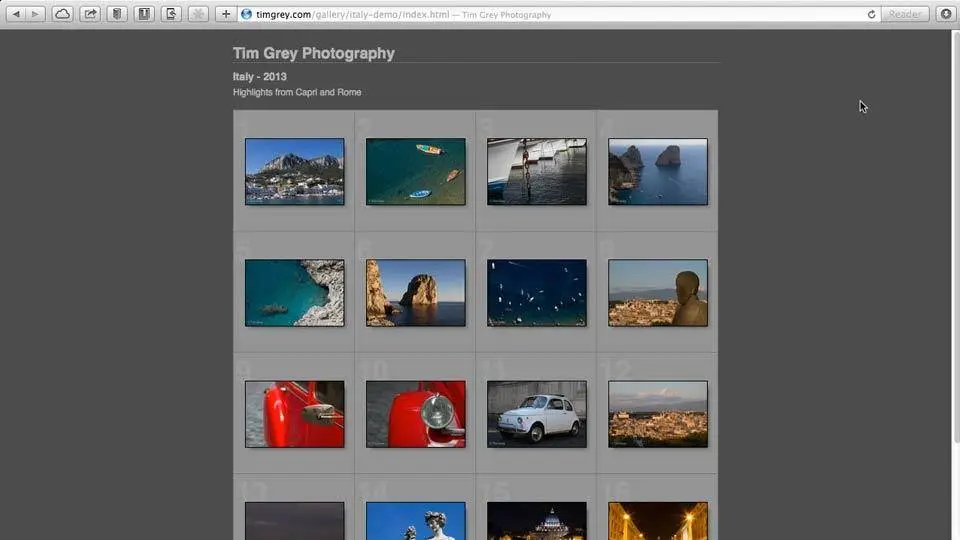Open the white boat hull reflections photo

click(537, 171)
